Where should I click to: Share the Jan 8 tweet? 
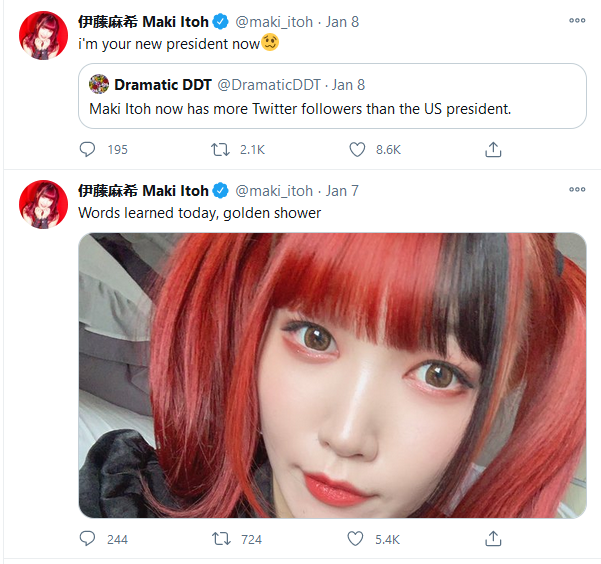pos(493,149)
